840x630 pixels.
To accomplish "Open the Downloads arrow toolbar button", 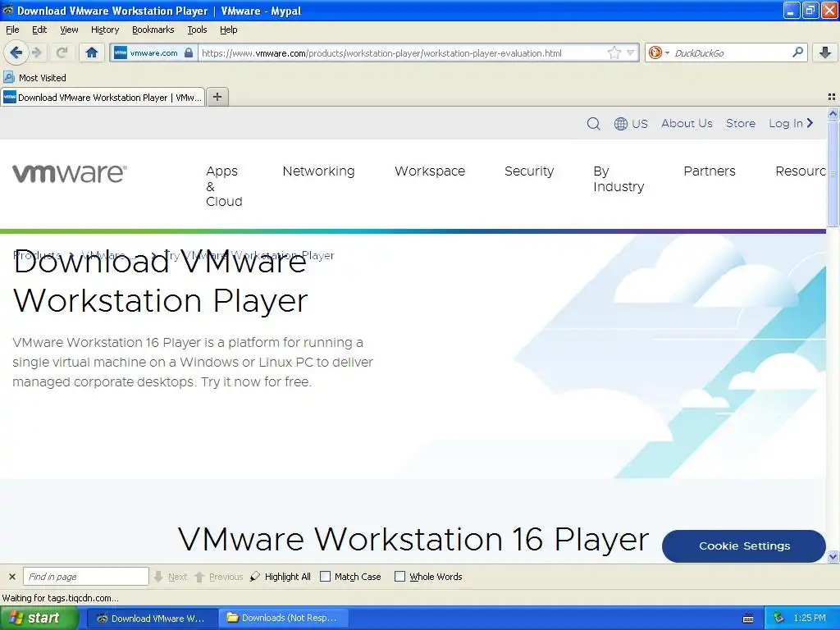I will coord(825,52).
